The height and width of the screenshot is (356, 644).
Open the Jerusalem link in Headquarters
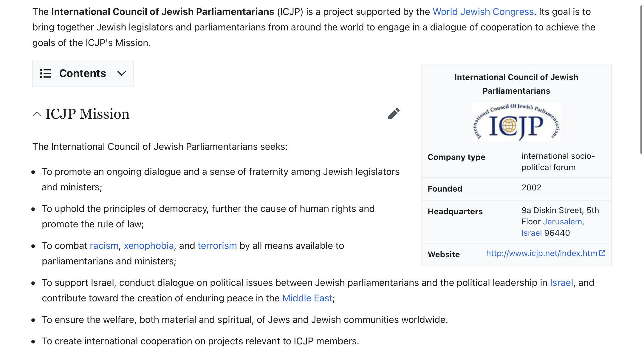pos(562,221)
